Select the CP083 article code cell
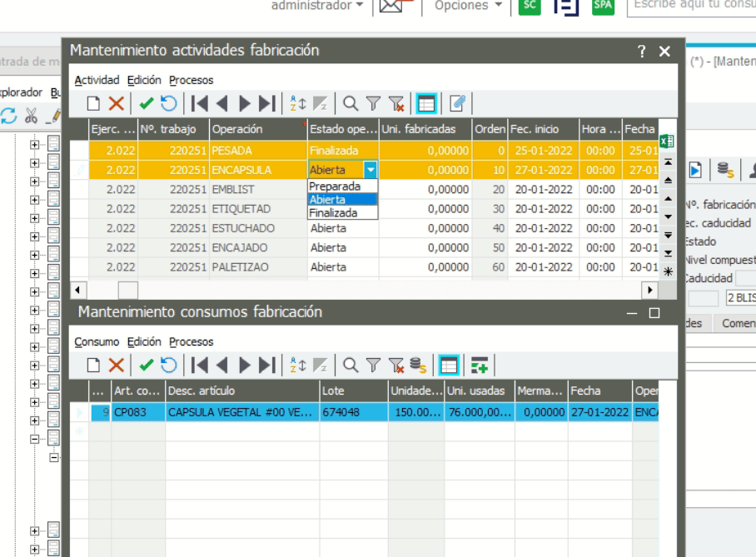Screen dimensions: 756x557 click(138, 412)
